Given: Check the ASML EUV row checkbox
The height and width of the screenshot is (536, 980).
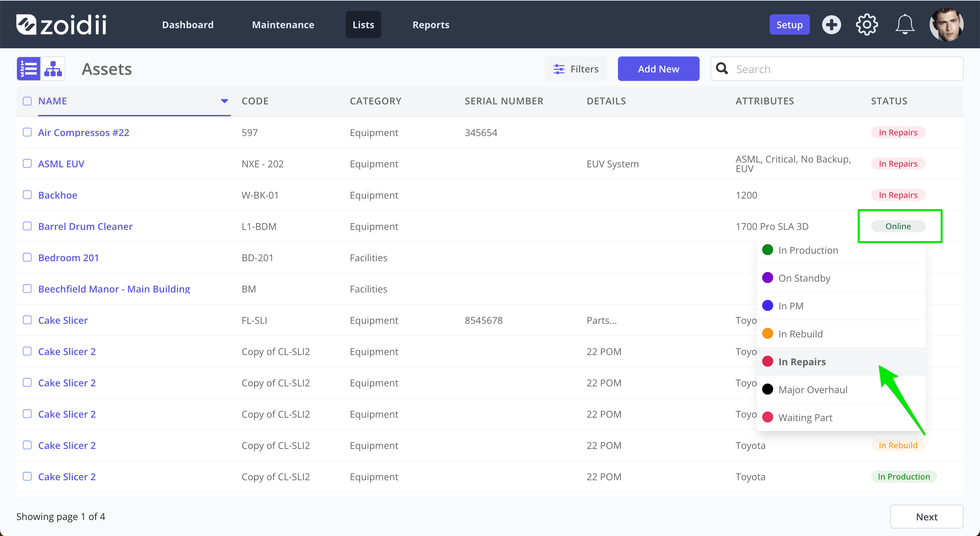Looking at the screenshot, I should 27,164.
